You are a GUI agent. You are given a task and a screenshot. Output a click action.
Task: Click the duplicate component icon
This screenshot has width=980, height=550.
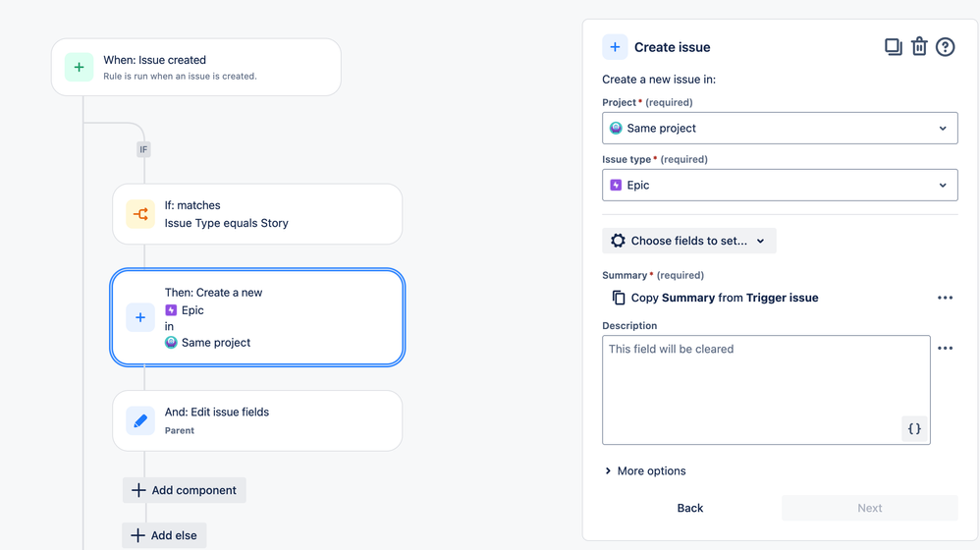[894, 47]
